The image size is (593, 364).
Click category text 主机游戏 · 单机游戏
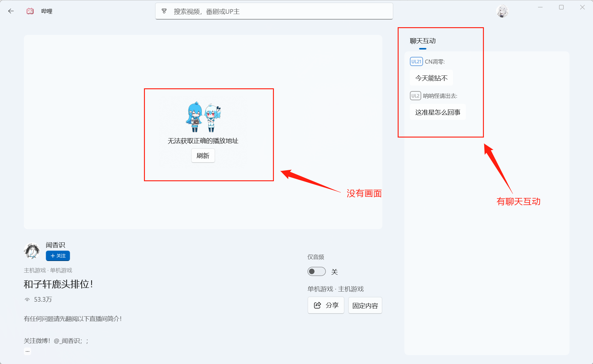pos(48,270)
